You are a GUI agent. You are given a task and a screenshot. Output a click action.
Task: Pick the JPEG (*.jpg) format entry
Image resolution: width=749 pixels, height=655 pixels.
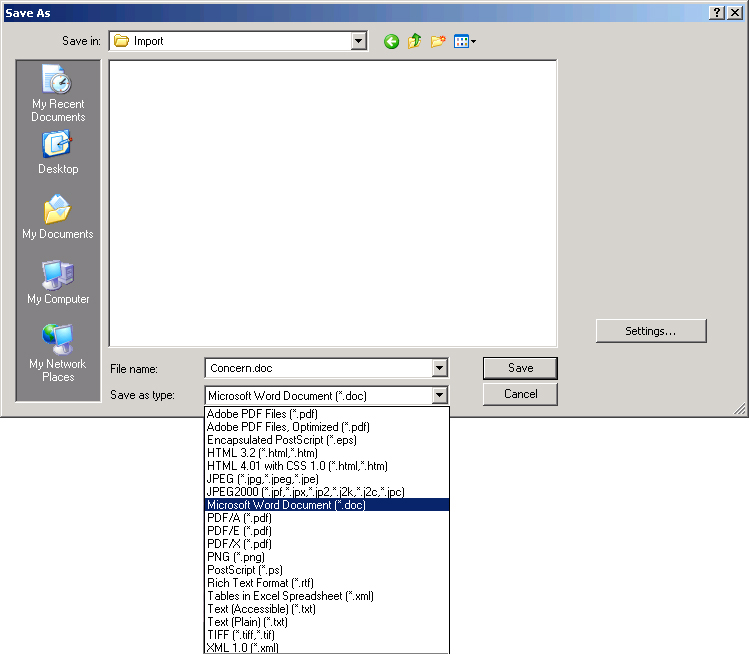click(327, 479)
